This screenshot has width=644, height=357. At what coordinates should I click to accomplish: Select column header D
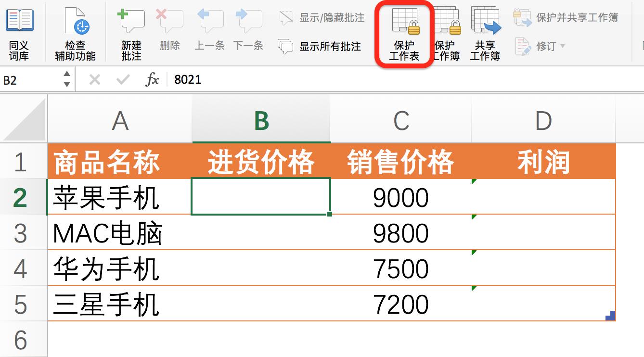pyautogui.click(x=543, y=120)
